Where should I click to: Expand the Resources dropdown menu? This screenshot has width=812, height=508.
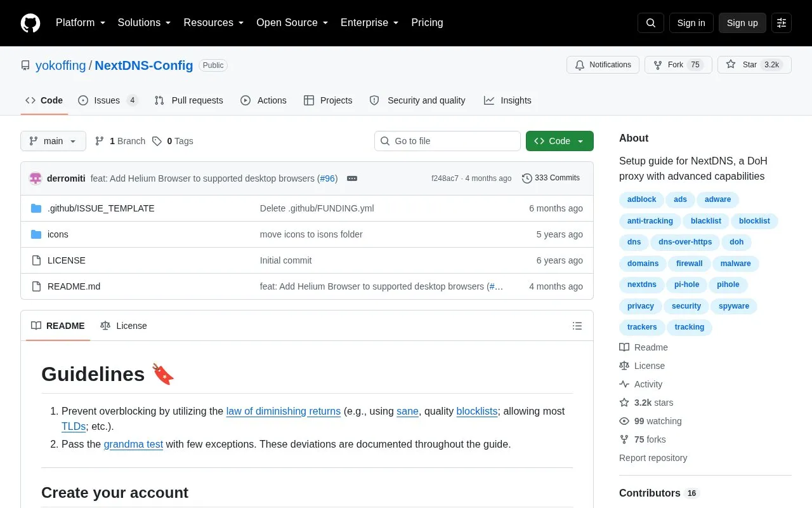pyautogui.click(x=214, y=23)
